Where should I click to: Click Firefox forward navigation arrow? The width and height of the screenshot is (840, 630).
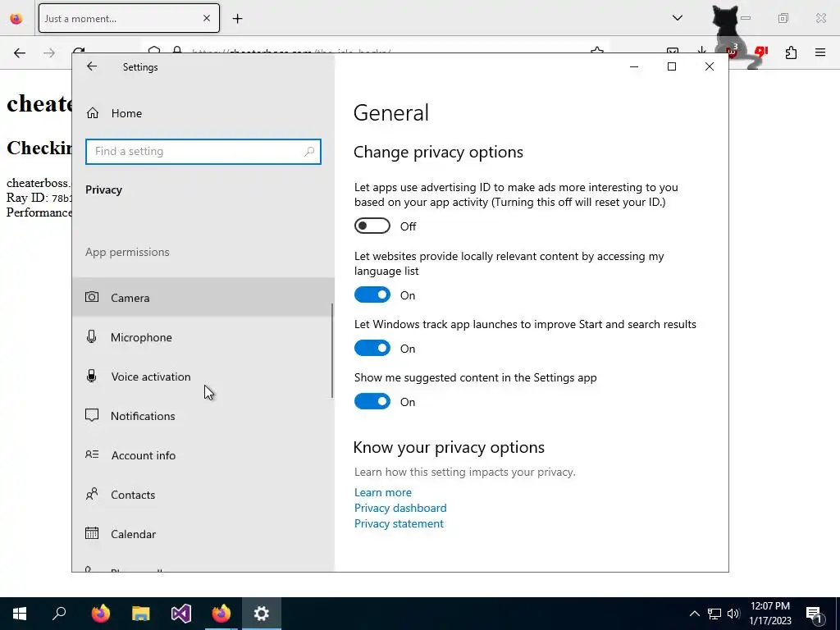point(49,53)
